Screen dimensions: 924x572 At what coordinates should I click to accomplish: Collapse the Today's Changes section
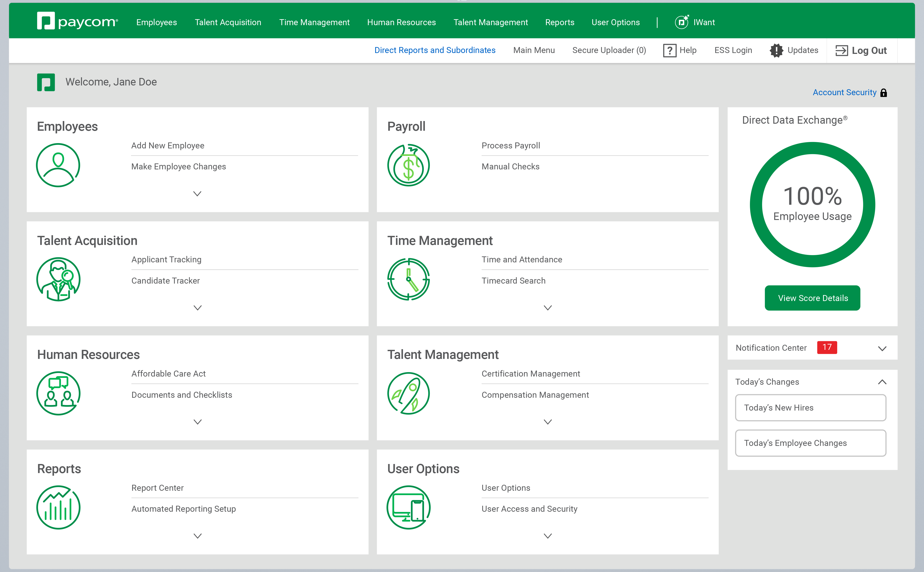[882, 382]
